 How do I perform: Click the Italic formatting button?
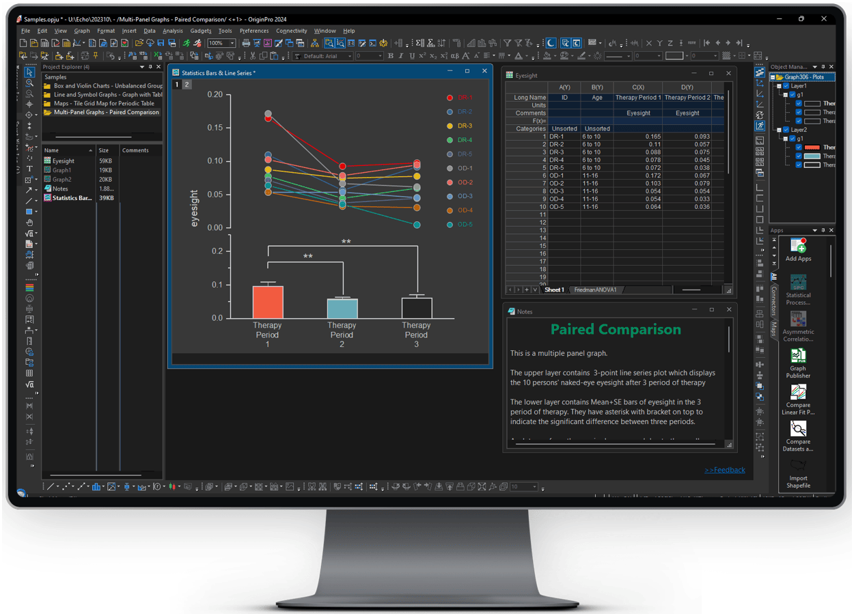401,56
